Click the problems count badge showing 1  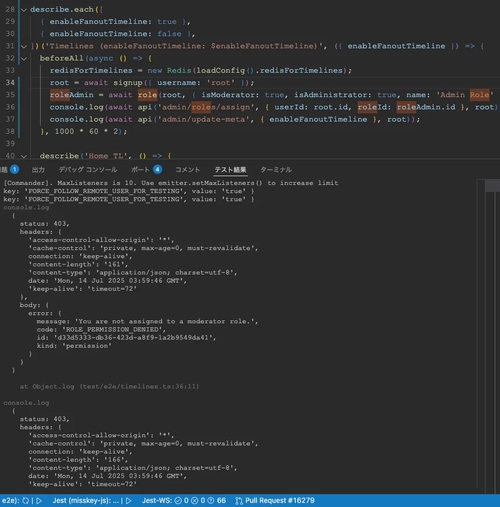tap(14, 169)
